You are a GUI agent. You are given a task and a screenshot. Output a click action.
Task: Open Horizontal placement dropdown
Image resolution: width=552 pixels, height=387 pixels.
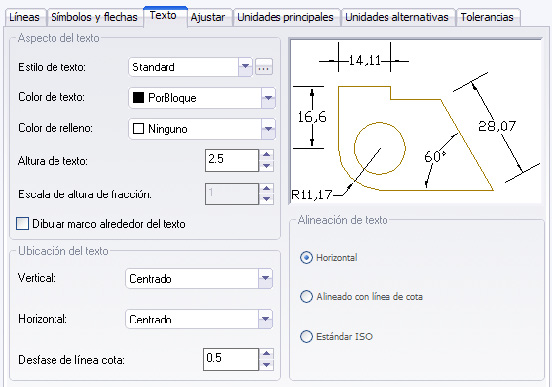tap(265, 319)
